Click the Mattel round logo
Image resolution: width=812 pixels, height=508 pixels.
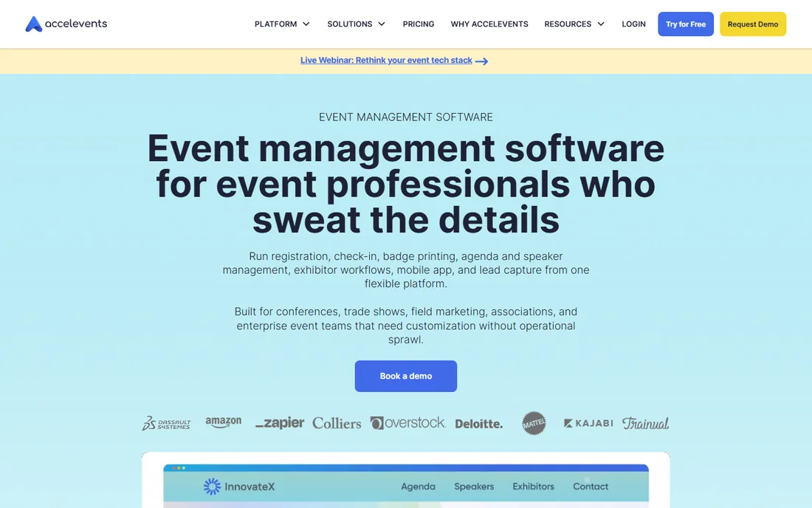[x=534, y=423]
